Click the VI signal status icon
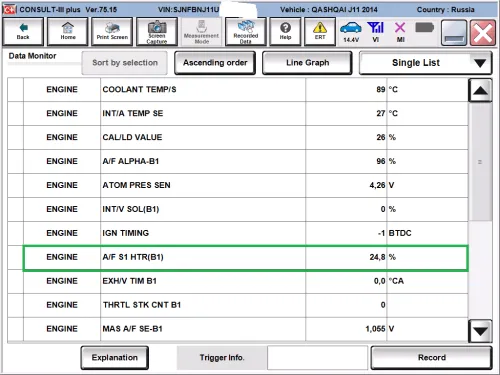Image resolution: width=500 pixels, height=375 pixels. point(376,32)
